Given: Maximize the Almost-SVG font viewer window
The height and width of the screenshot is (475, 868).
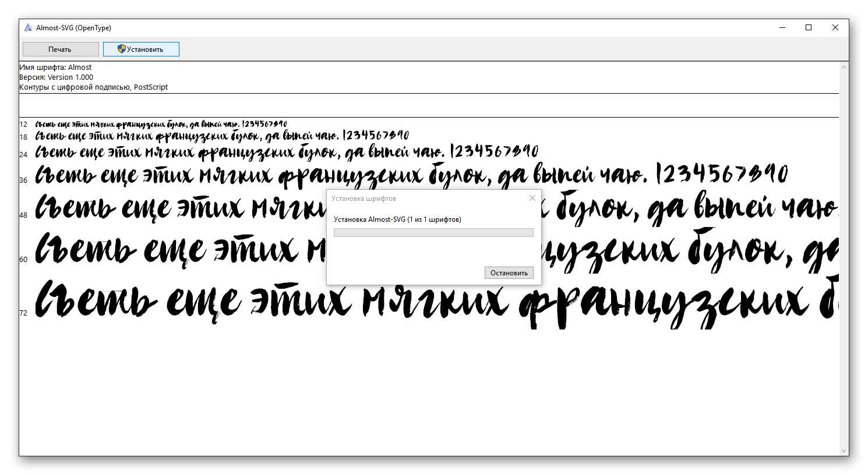Looking at the screenshot, I should click(809, 27).
